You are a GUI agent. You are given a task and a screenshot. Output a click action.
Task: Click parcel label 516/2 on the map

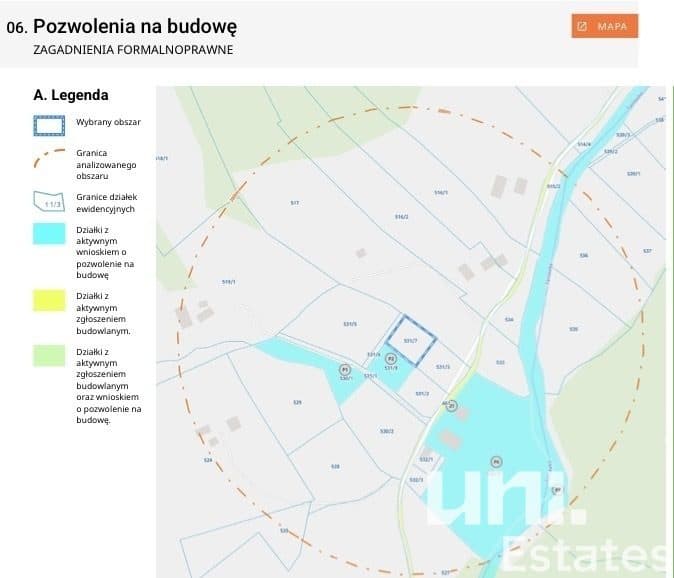[x=401, y=217]
